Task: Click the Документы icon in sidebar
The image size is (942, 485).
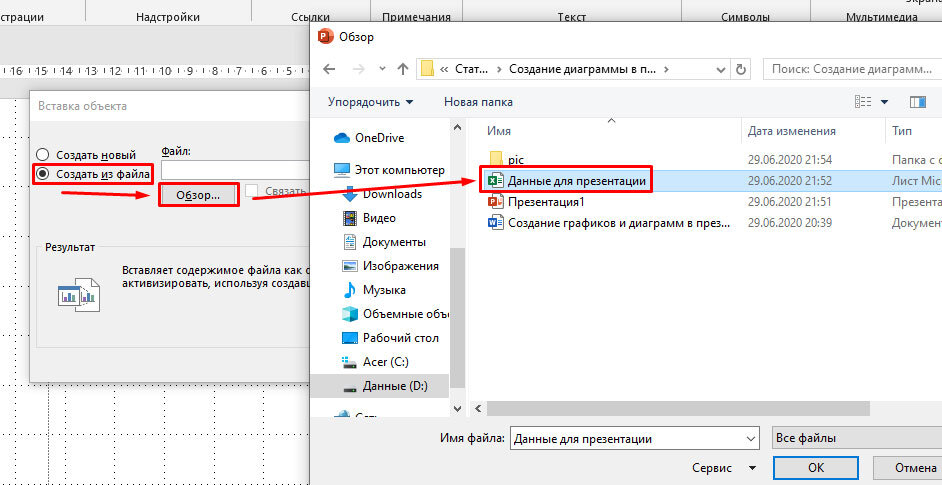Action: [x=349, y=242]
